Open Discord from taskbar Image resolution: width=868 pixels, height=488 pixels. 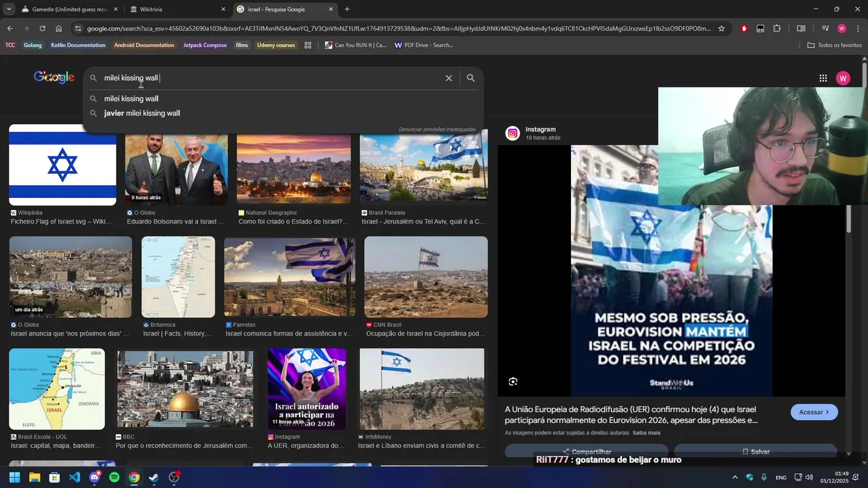pyautogui.click(x=94, y=477)
